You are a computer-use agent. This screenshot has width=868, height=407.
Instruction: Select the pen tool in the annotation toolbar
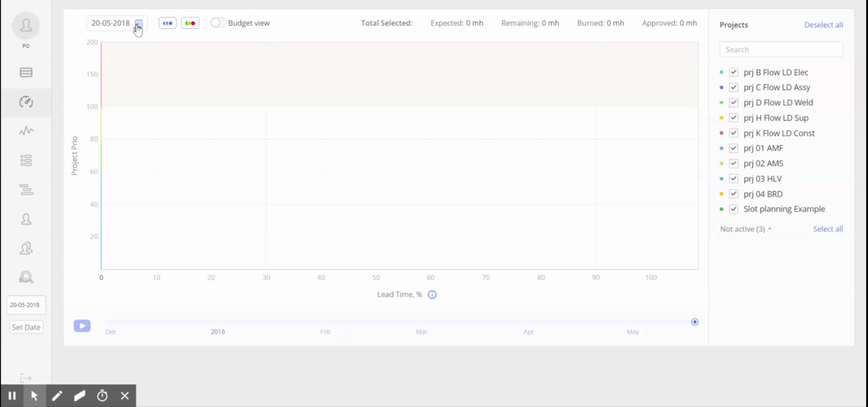[57, 396]
